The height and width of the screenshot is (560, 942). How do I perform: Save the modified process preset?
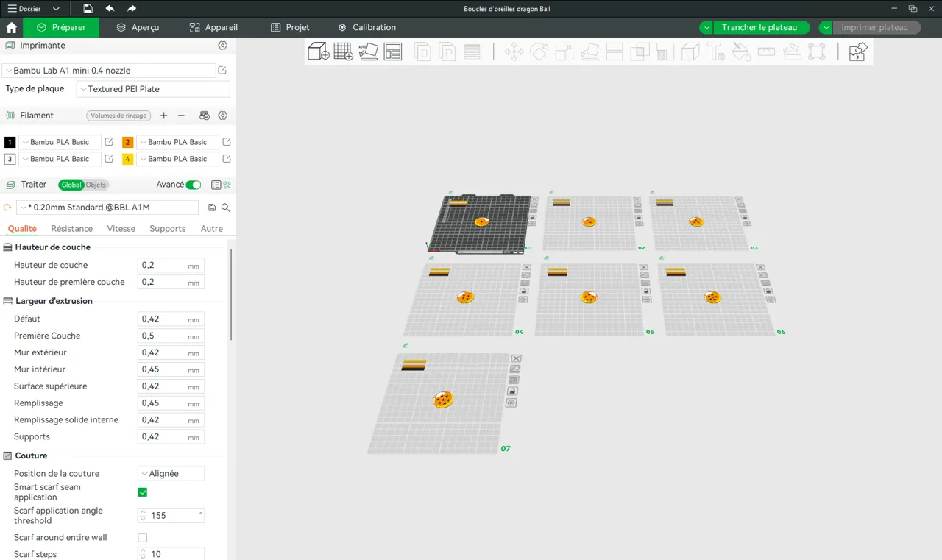point(212,208)
